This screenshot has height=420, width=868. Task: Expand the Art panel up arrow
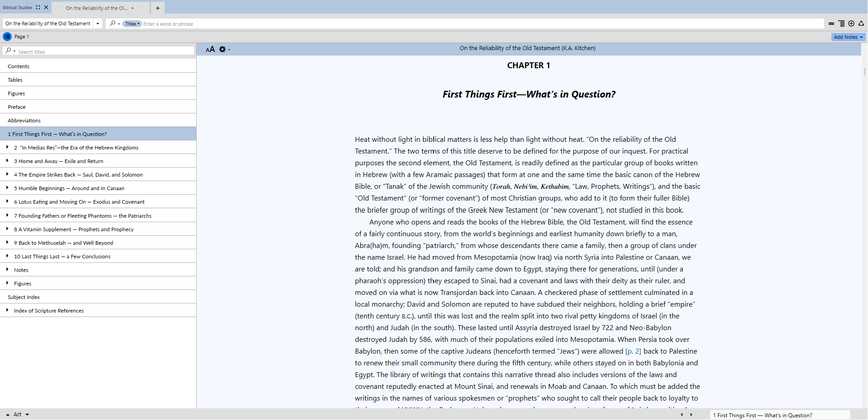tap(8, 415)
